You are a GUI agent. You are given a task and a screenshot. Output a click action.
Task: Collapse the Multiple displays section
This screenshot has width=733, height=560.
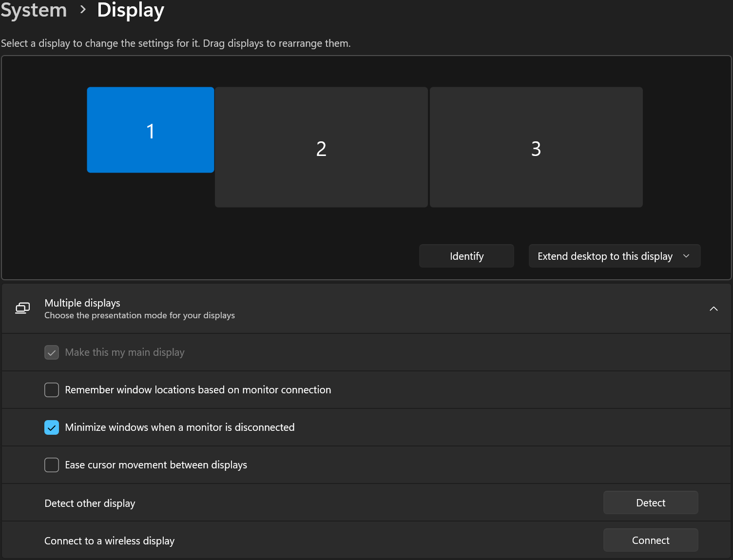pyautogui.click(x=714, y=309)
